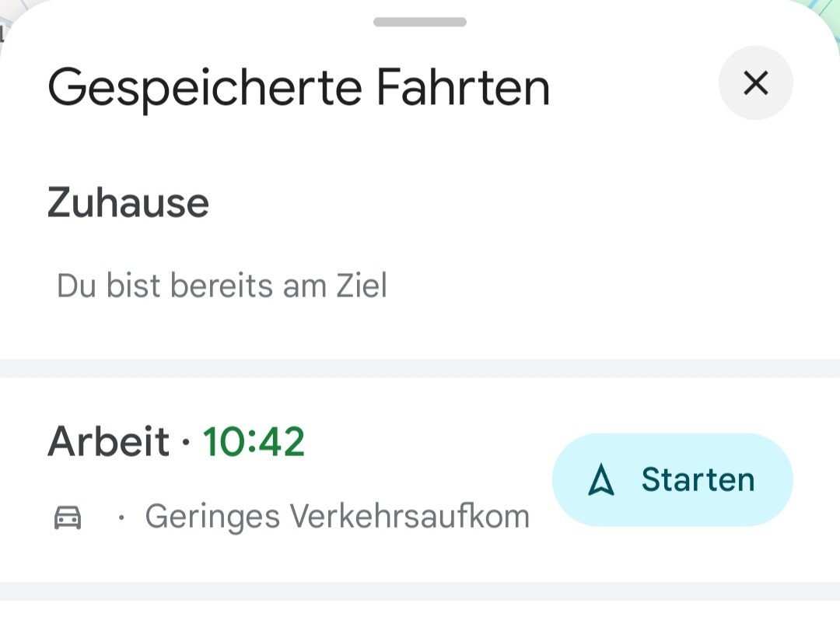The image size is (840, 642).
Task: Click the Gespeicherte Fahrten title
Action: point(299,86)
